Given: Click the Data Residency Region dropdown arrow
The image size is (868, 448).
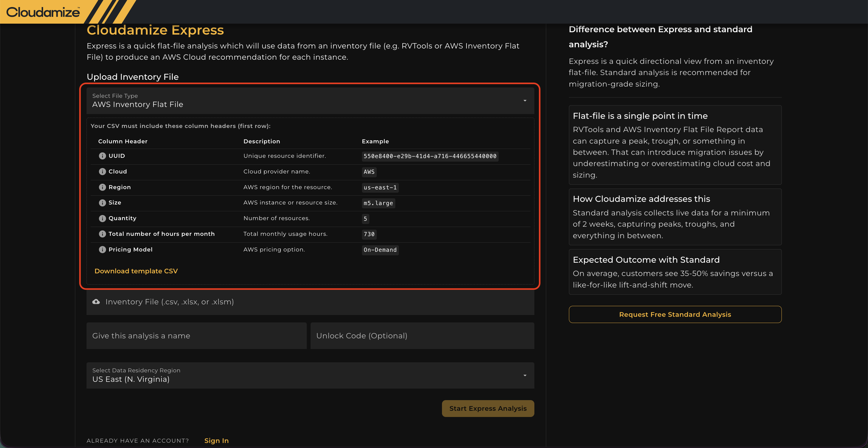Looking at the screenshot, I should click(525, 376).
